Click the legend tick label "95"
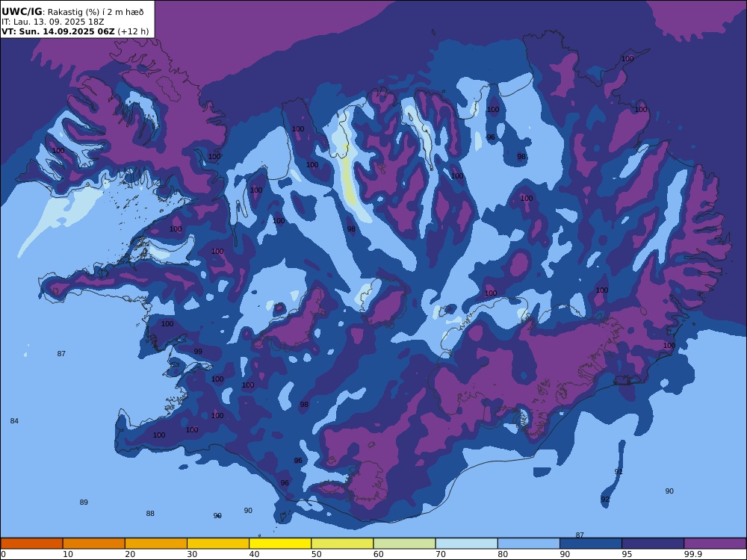The width and height of the screenshot is (747, 560). point(627,554)
